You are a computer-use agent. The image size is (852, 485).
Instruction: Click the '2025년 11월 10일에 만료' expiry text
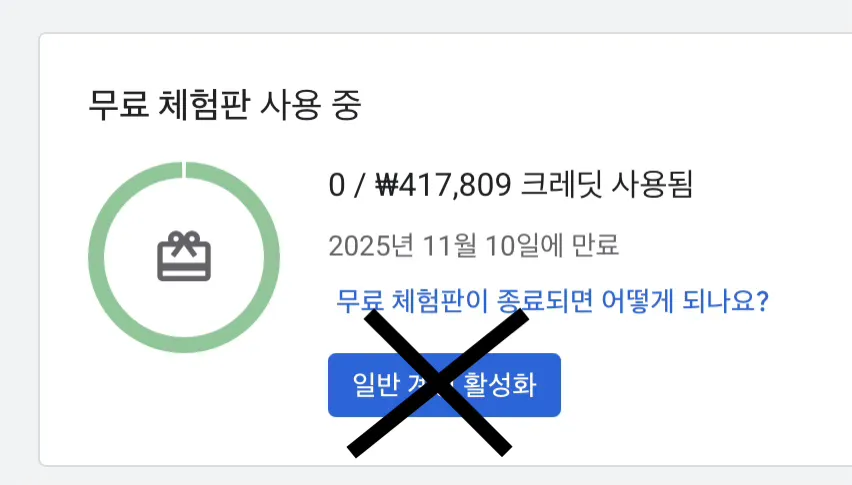[x=474, y=245]
